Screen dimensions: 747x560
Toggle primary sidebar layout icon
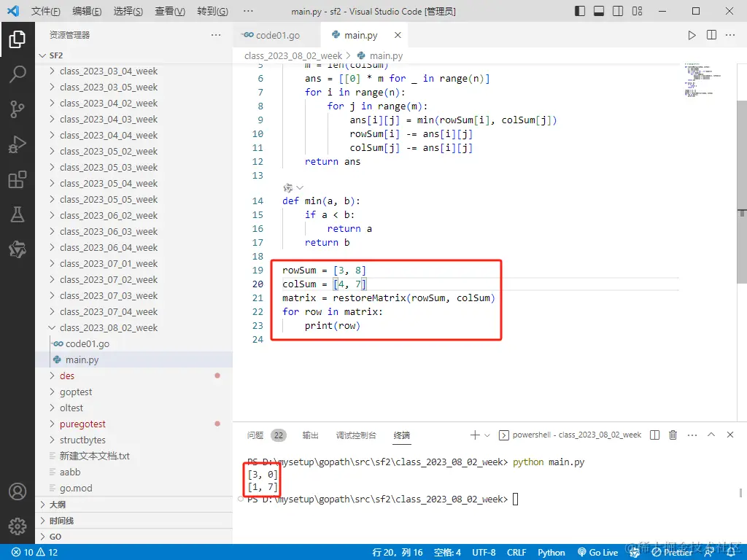click(580, 11)
